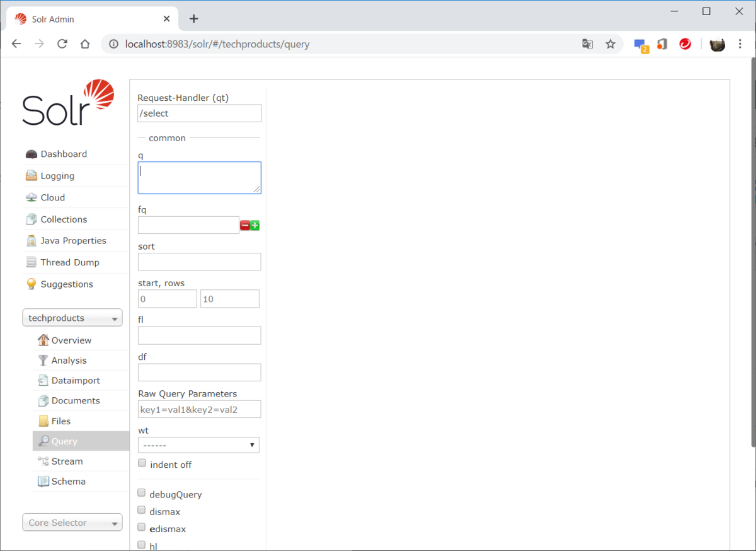
Task: Open the techproducts collection dropdown
Action: point(72,318)
